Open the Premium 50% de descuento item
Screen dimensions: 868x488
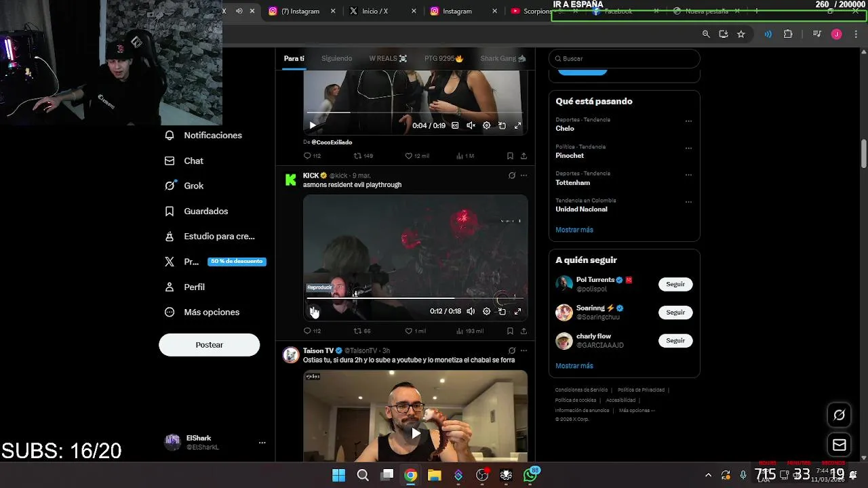pyautogui.click(x=215, y=262)
